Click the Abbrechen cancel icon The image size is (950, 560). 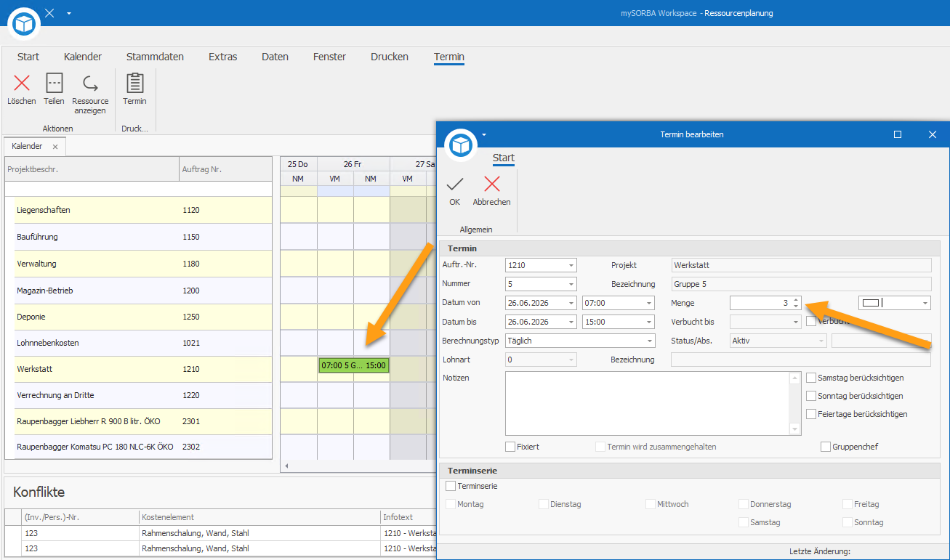point(492,184)
